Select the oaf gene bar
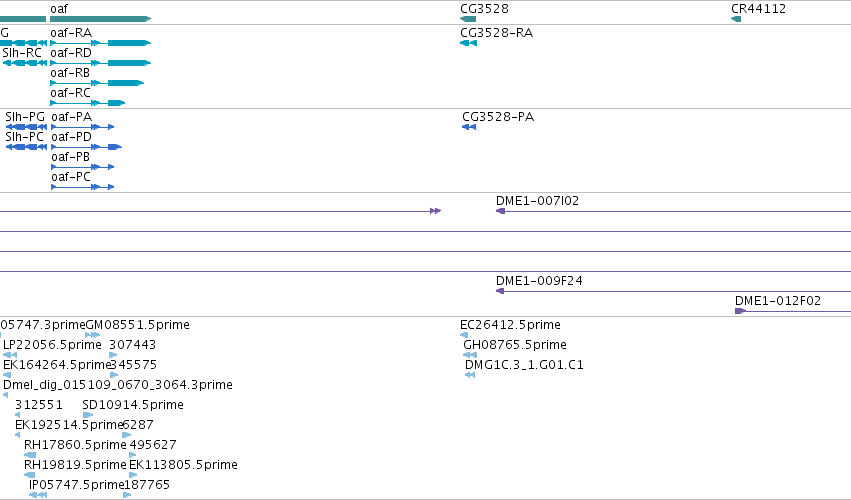 tap(100, 19)
